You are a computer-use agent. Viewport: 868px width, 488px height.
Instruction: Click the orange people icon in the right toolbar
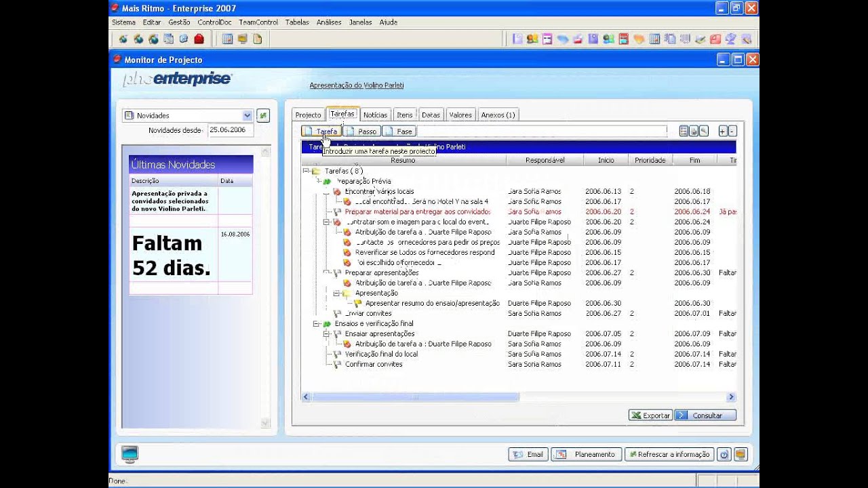click(532, 39)
